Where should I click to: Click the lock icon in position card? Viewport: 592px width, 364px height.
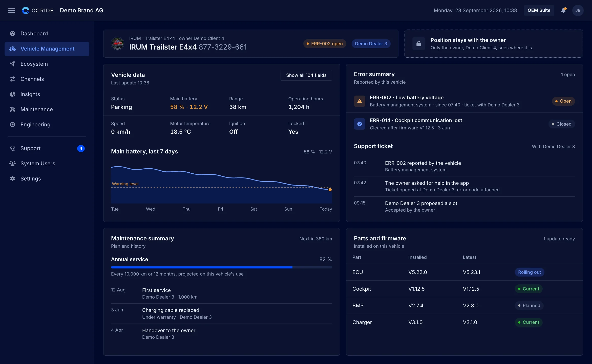click(x=419, y=43)
